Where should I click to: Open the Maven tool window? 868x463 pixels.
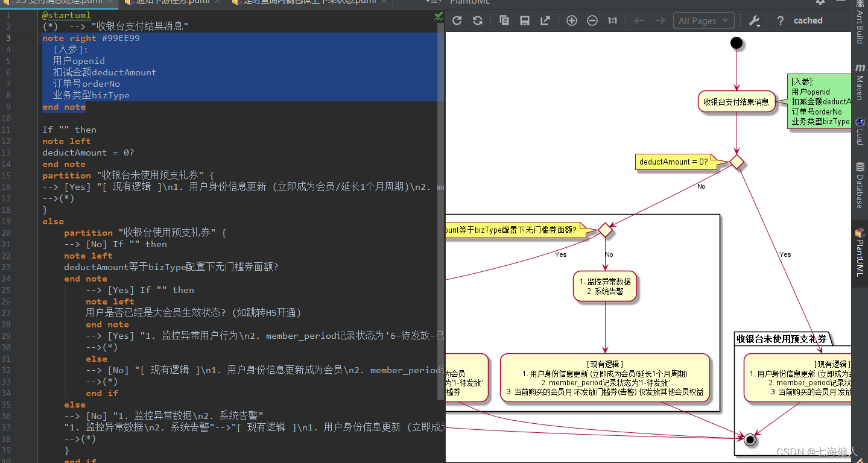point(860,84)
